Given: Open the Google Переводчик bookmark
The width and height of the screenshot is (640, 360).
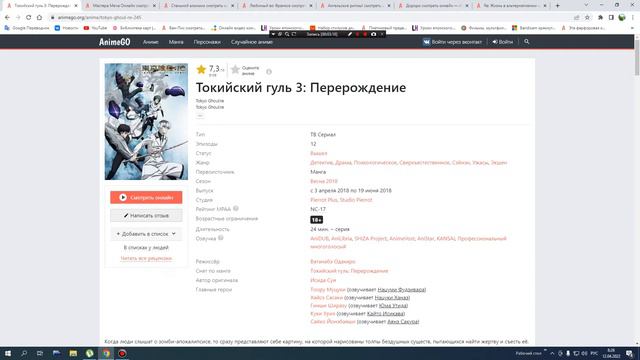Looking at the screenshot, I should pos(27,28).
